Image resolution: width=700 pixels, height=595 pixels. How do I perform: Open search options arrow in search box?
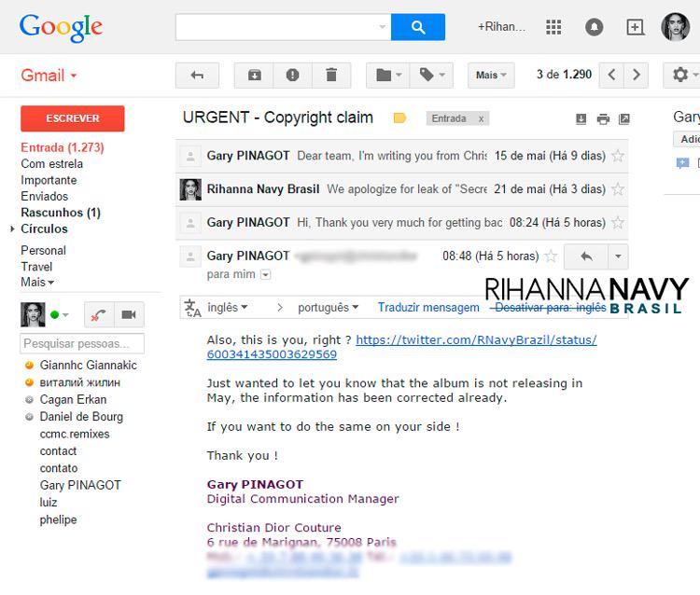pyautogui.click(x=382, y=27)
